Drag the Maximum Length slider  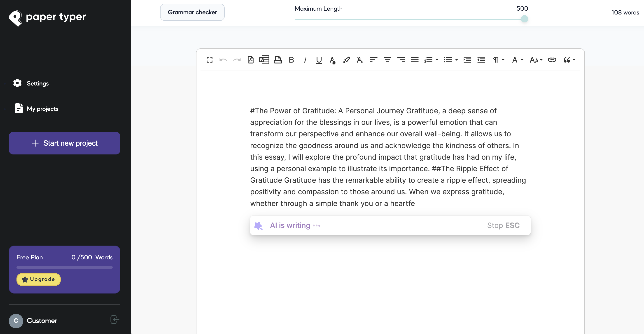tap(524, 18)
